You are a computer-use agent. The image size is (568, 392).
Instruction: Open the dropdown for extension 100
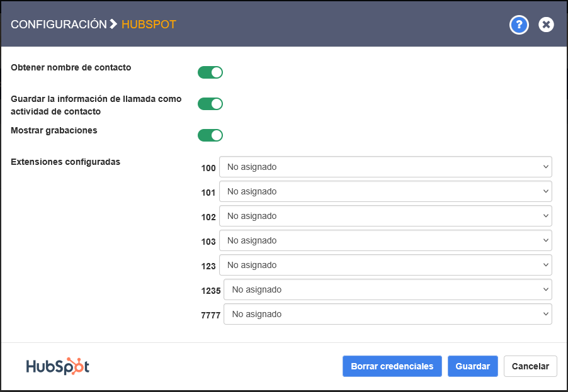[x=385, y=167]
